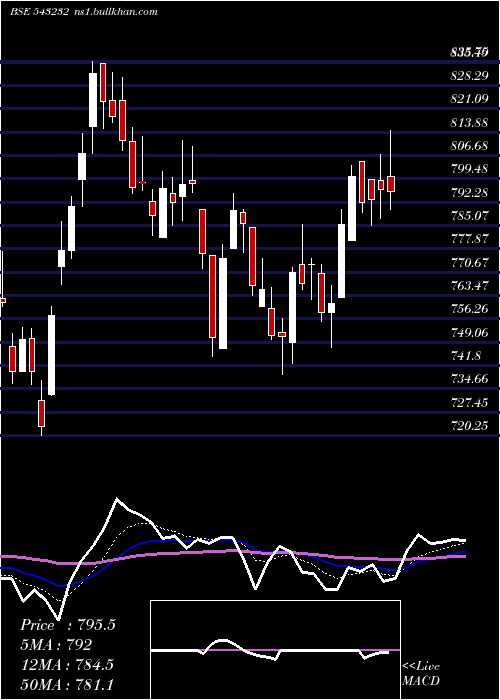Click the 727.45 price level label

coord(469,403)
